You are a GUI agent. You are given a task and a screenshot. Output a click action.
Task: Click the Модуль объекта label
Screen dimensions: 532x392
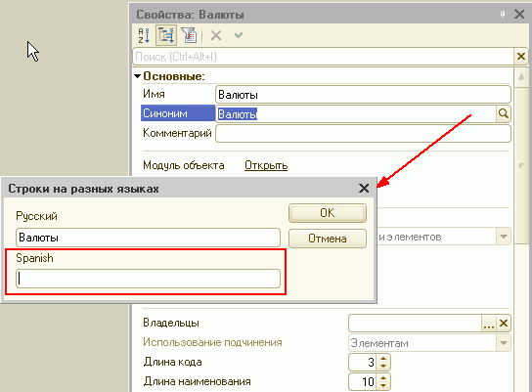coord(184,165)
